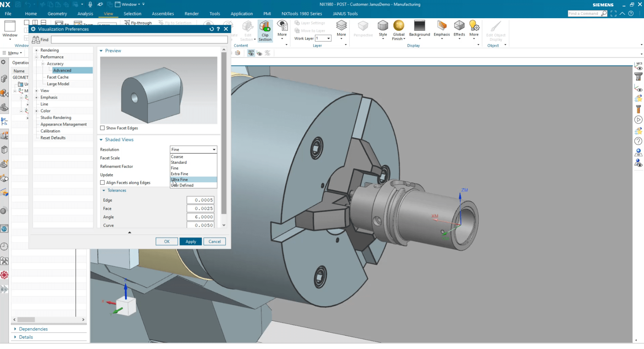Open the Emphasis display tool

(442, 30)
